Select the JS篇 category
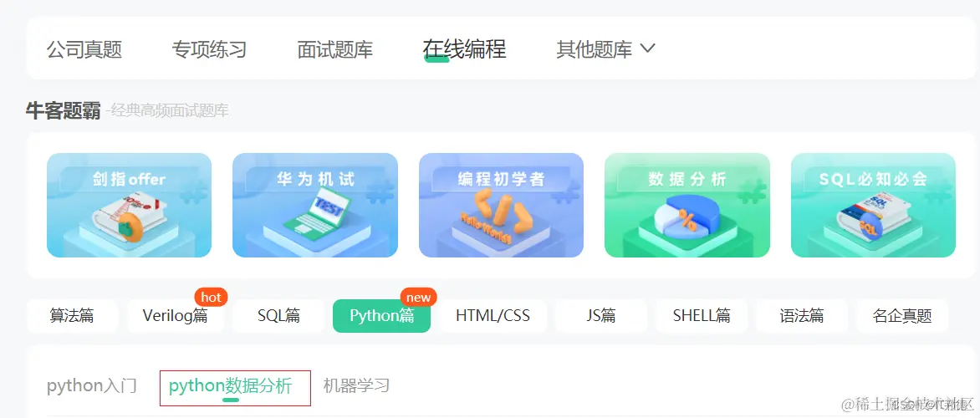 coord(601,315)
